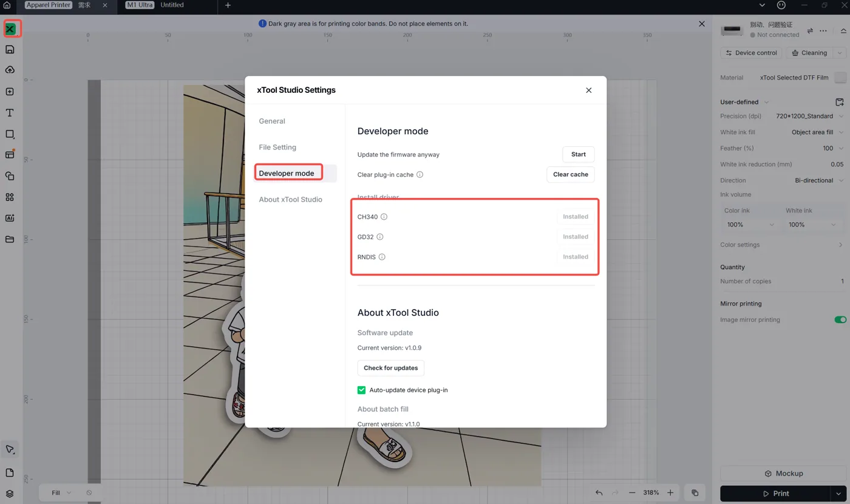Expand the Cleaning options arrow
The image size is (850, 504).
(840, 53)
